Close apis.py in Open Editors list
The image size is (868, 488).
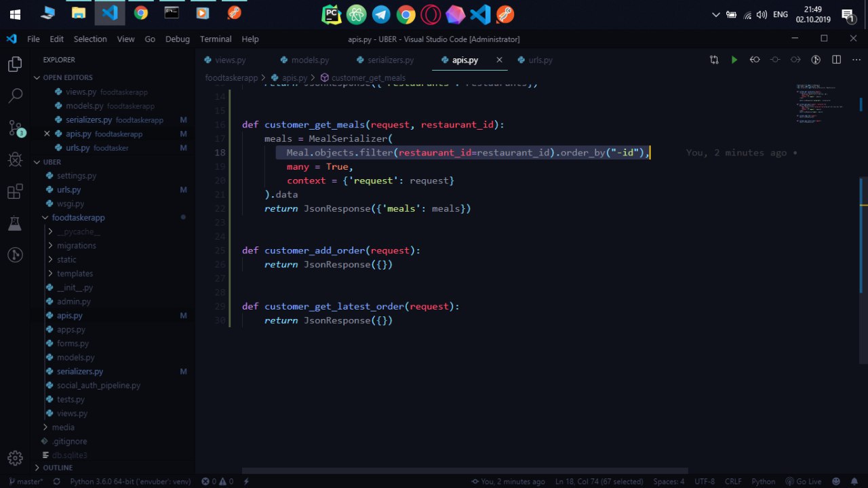tap(47, 134)
